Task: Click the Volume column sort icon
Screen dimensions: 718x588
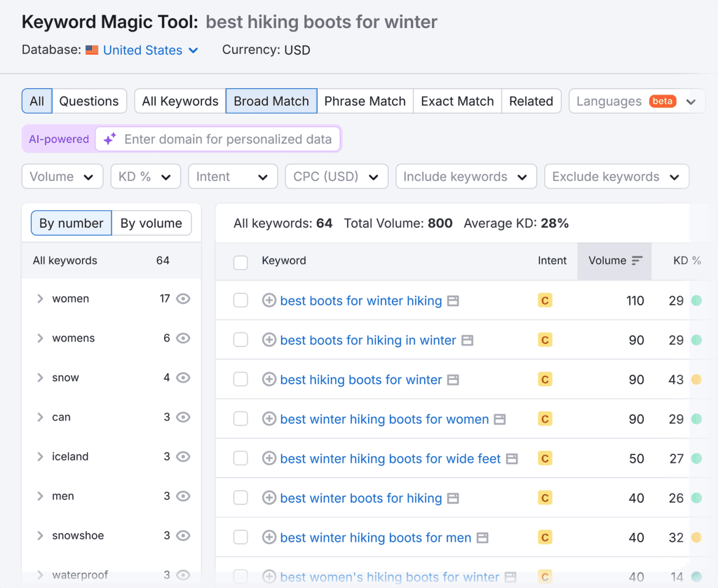Action: tap(637, 261)
